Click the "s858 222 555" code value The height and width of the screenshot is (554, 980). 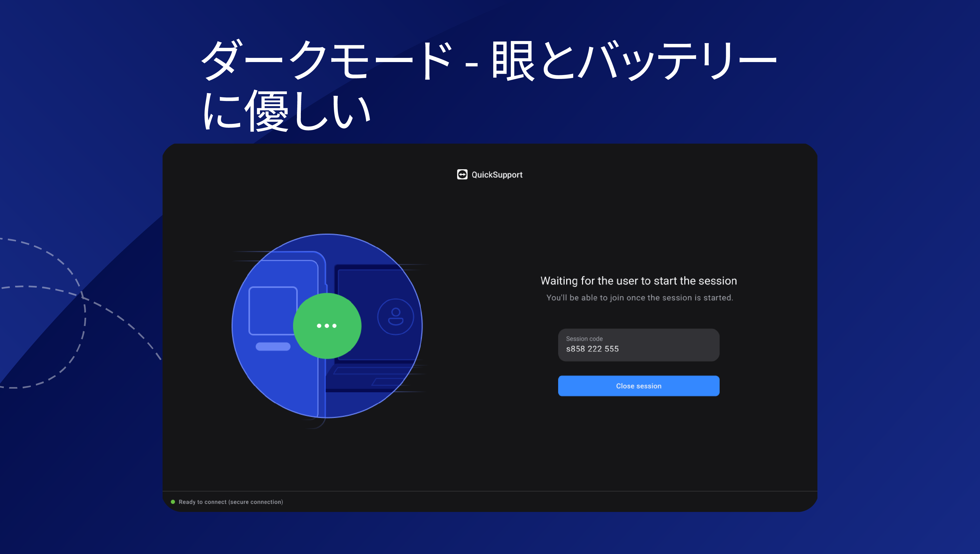[x=592, y=349]
